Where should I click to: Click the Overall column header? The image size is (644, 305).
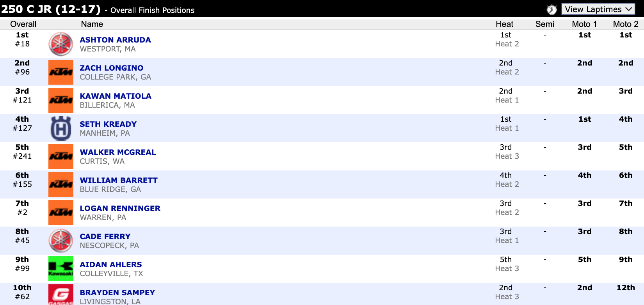[x=23, y=24]
